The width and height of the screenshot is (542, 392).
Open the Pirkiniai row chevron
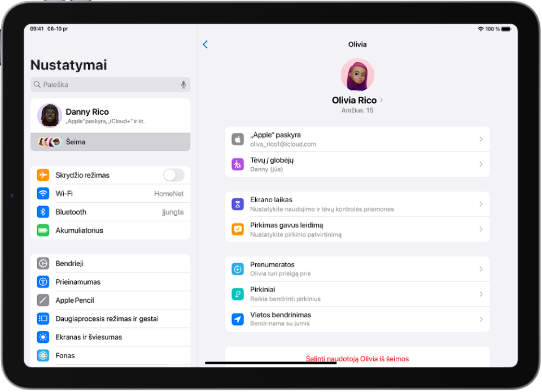click(481, 294)
